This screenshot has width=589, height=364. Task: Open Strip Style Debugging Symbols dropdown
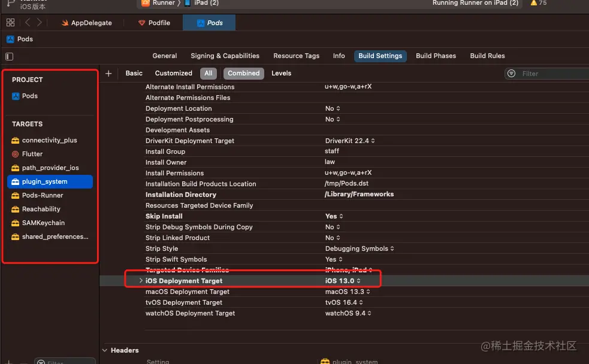(x=360, y=249)
